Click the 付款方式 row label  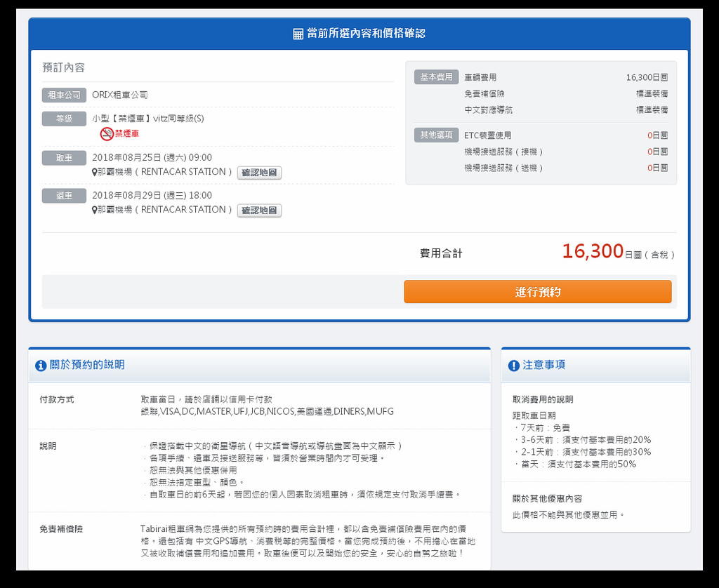click(56, 399)
